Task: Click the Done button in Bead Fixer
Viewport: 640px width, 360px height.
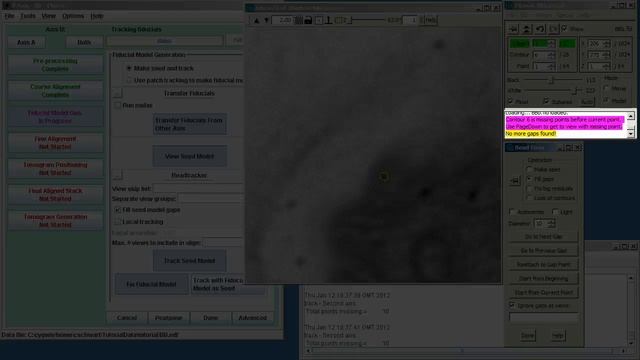Action: 527,336
